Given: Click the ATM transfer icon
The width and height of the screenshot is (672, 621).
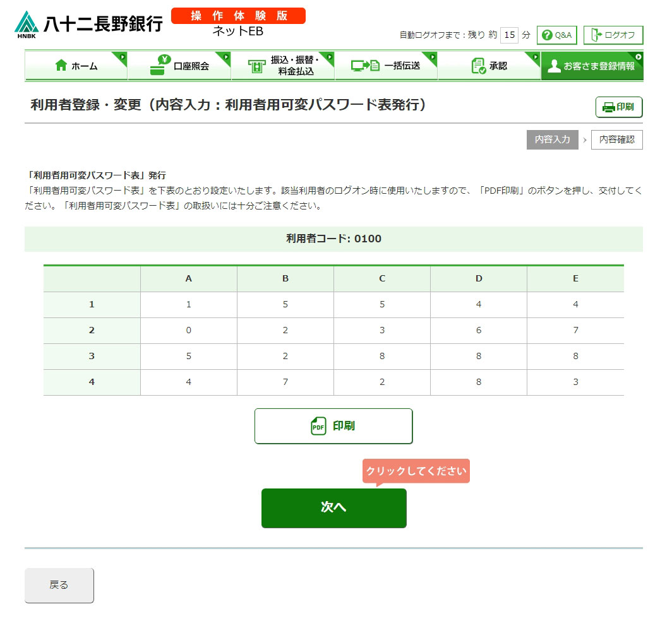Looking at the screenshot, I should 256,66.
